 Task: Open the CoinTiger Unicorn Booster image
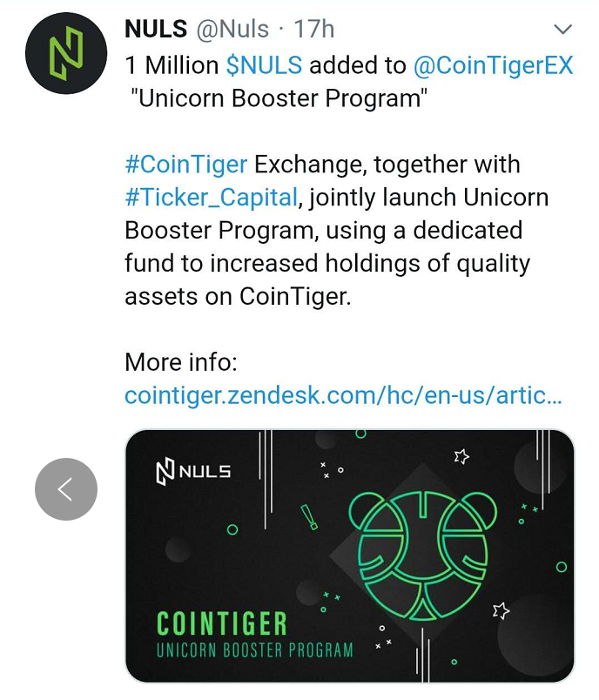pyautogui.click(x=350, y=555)
